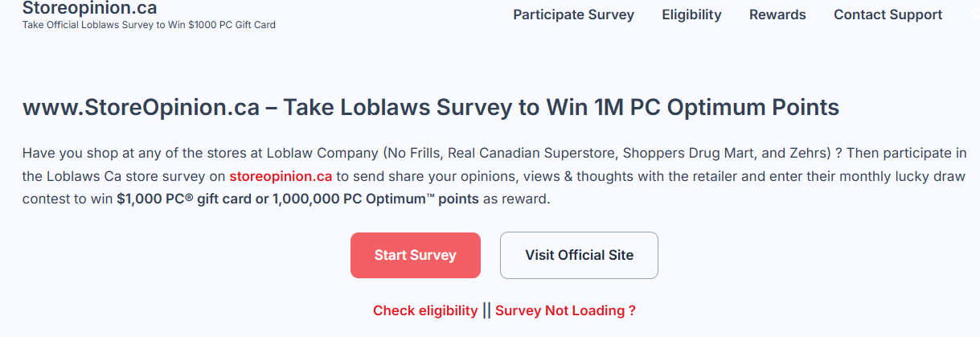This screenshot has width=980, height=337.
Task: Click the red storeopinion.ca link in paragraph
Action: [x=281, y=176]
